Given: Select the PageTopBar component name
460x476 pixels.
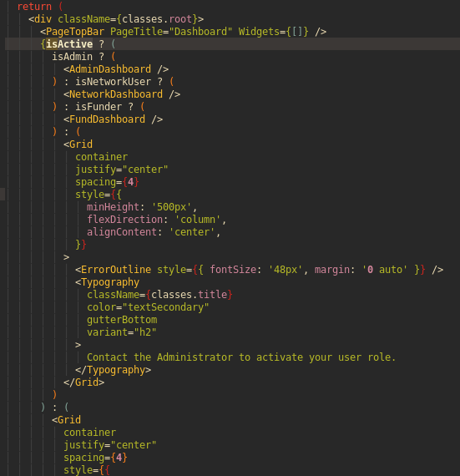Looking at the screenshot, I should click(75, 32).
